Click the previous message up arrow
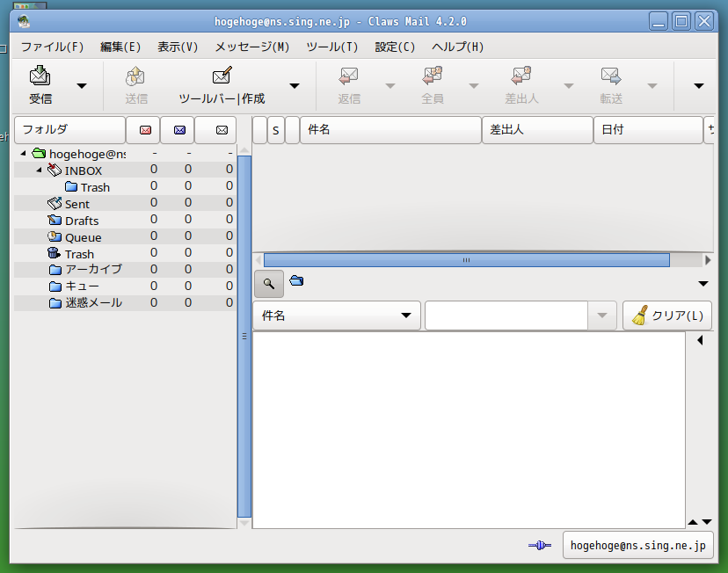This screenshot has height=573, width=728. pos(693,522)
